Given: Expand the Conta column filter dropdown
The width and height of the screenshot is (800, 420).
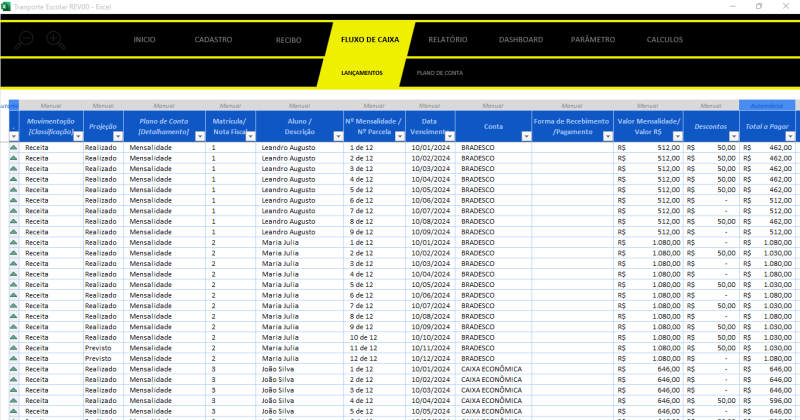Looking at the screenshot, I should 523,136.
